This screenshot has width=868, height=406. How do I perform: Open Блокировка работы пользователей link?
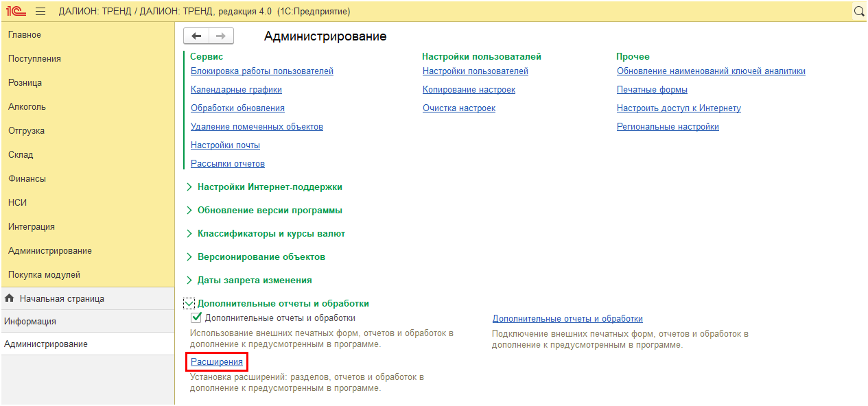point(262,71)
